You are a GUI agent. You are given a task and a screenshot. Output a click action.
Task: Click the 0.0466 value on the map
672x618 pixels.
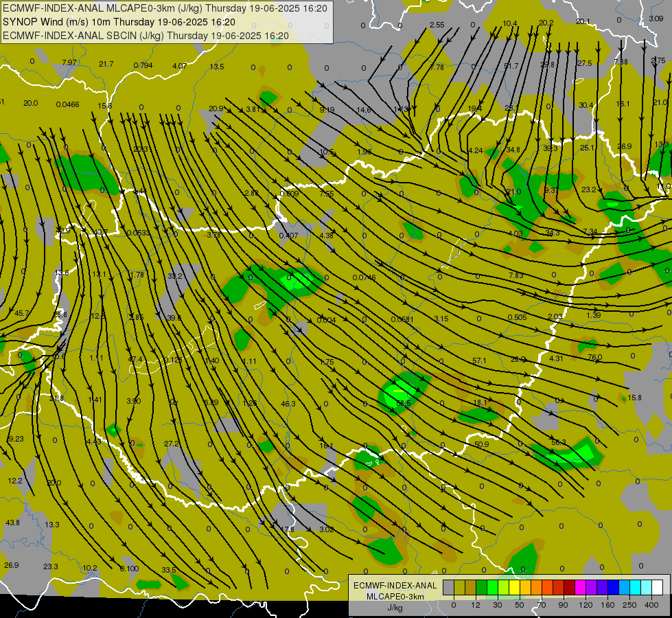click(67, 104)
